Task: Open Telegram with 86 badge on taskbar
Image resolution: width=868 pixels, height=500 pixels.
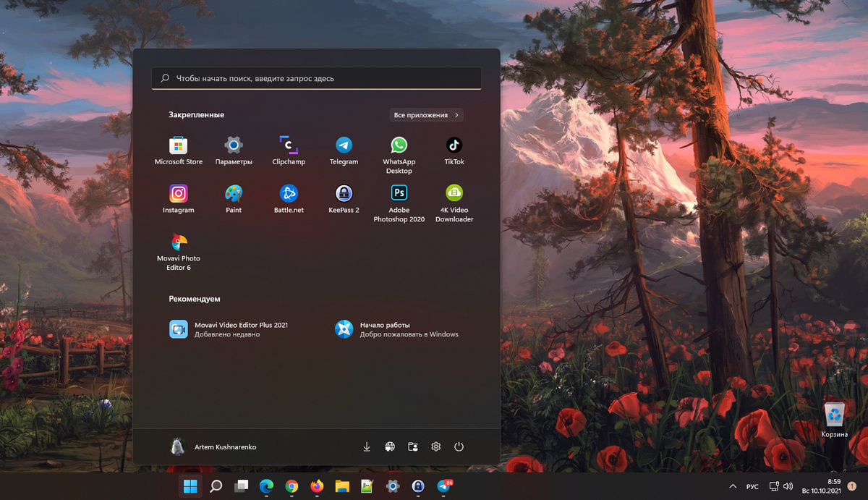Action: (x=444, y=486)
